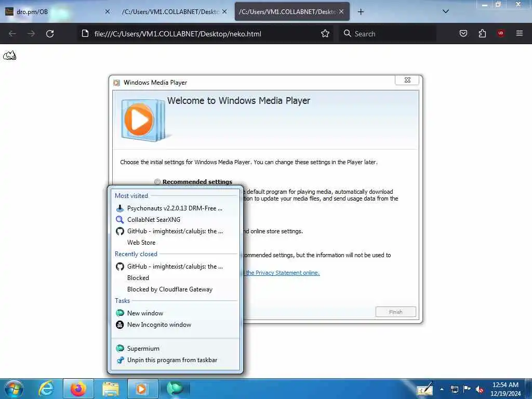
Task: Open the Action Center flag icon
Action: 467,389
